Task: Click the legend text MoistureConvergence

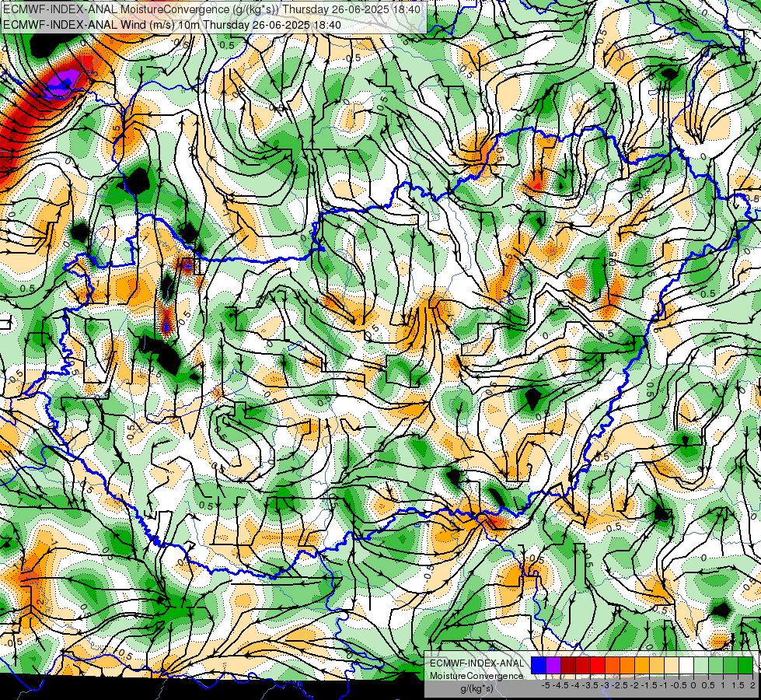Action: (x=476, y=676)
